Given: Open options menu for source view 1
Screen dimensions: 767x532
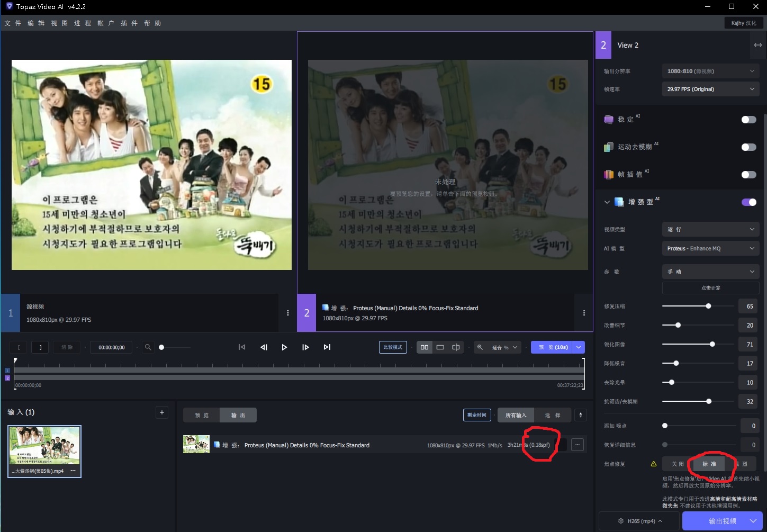Looking at the screenshot, I should pyautogui.click(x=288, y=313).
